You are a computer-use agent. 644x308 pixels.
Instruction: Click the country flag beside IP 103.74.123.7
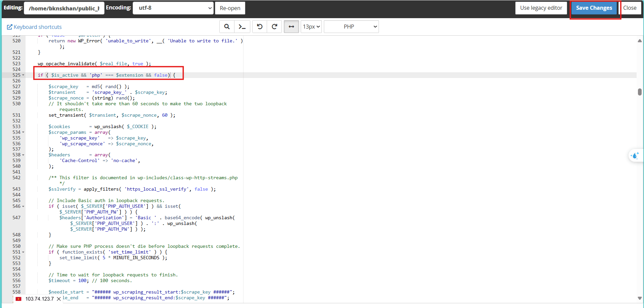pos(18,299)
